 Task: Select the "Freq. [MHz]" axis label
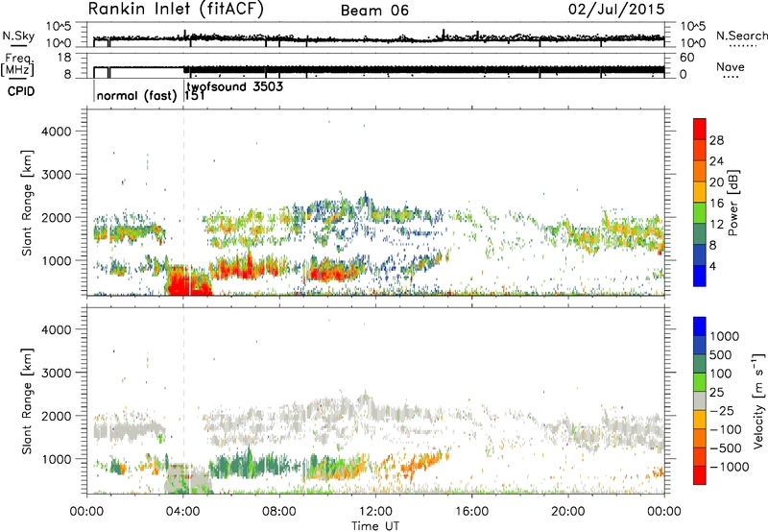(x=17, y=65)
